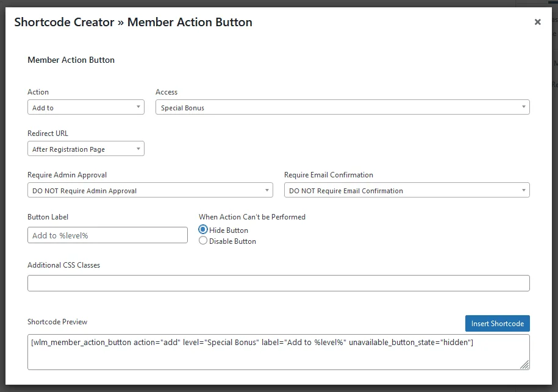Click the Action dropdown arrow icon
This screenshot has width=558, height=392.
[139, 107]
